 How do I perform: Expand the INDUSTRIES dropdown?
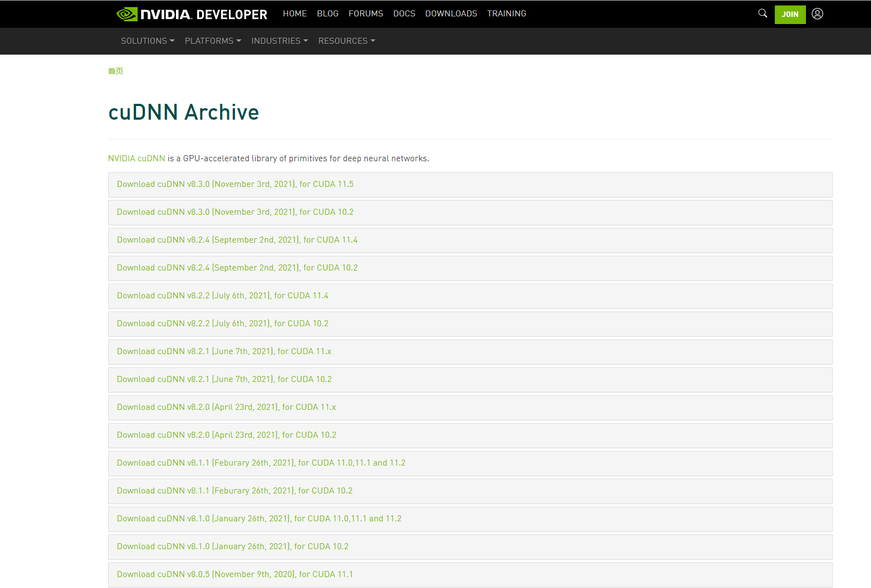click(279, 41)
